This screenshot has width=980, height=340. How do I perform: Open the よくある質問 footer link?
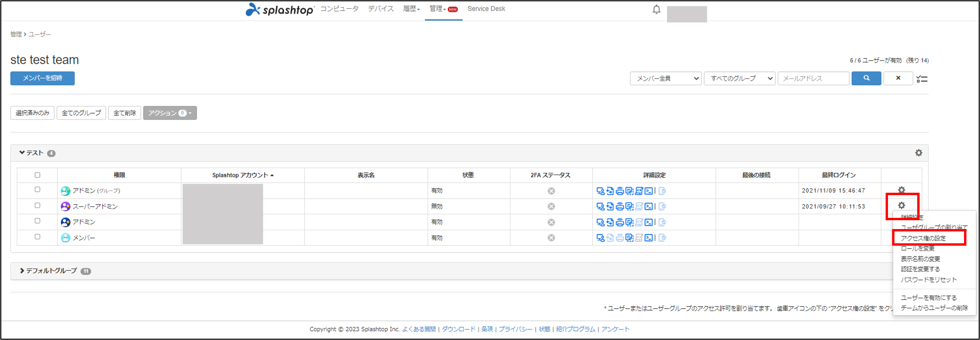(x=419, y=329)
